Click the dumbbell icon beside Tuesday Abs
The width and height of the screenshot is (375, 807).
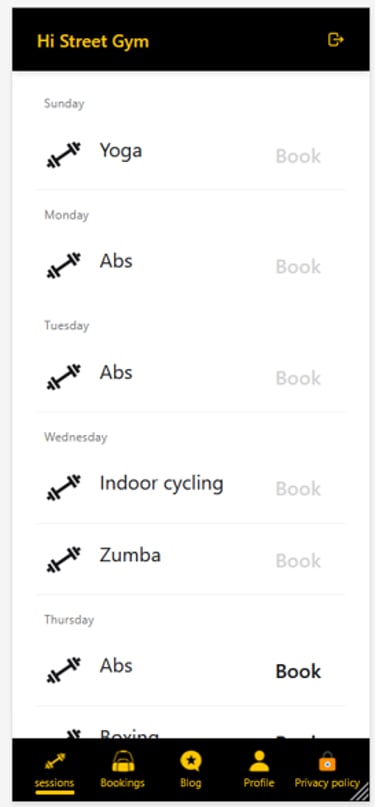tap(64, 377)
